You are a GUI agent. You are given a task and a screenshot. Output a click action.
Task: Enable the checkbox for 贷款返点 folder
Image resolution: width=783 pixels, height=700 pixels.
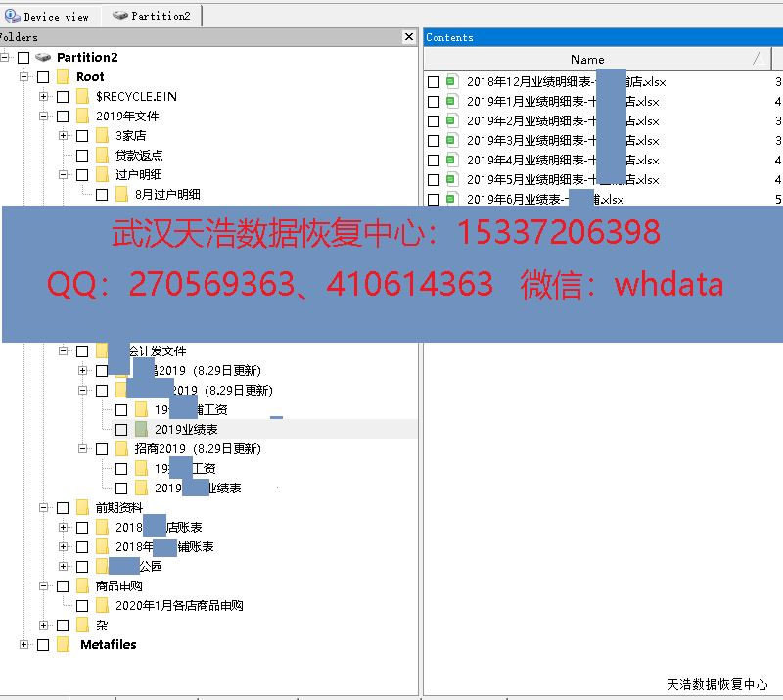coord(82,156)
